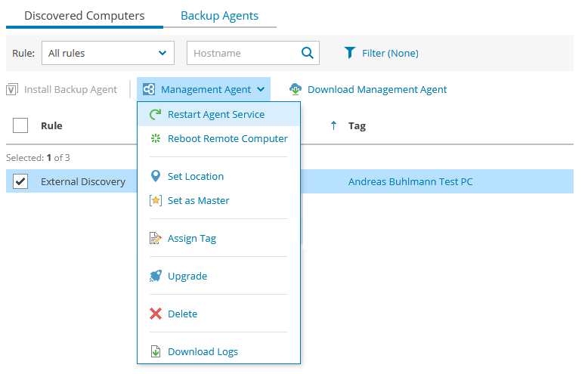Choose Reboot Remote Computer menu entry

point(218,138)
